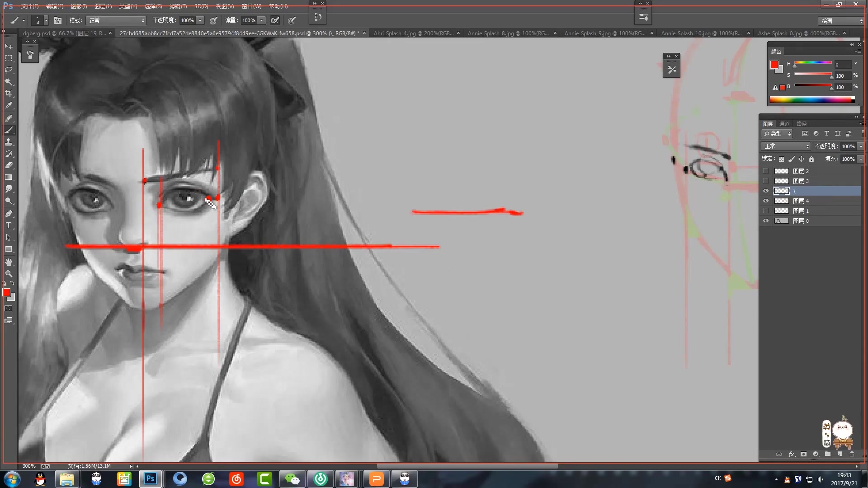Toggle lock transparent pixels
Viewport: 868px width, 488px height.
click(781, 159)
